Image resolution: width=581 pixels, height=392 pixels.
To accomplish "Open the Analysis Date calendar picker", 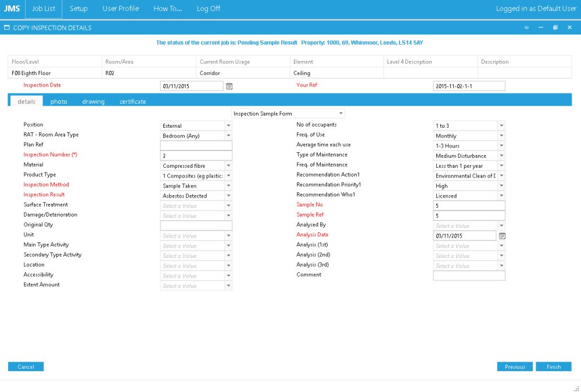I will point(502,236).
